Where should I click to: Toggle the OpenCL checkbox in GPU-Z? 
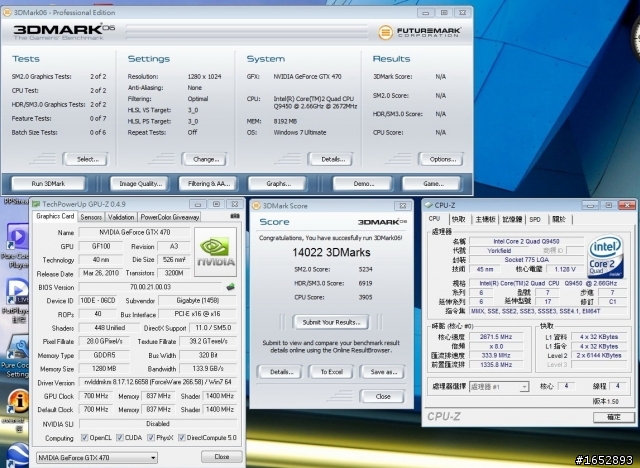[x=84, y=437]
